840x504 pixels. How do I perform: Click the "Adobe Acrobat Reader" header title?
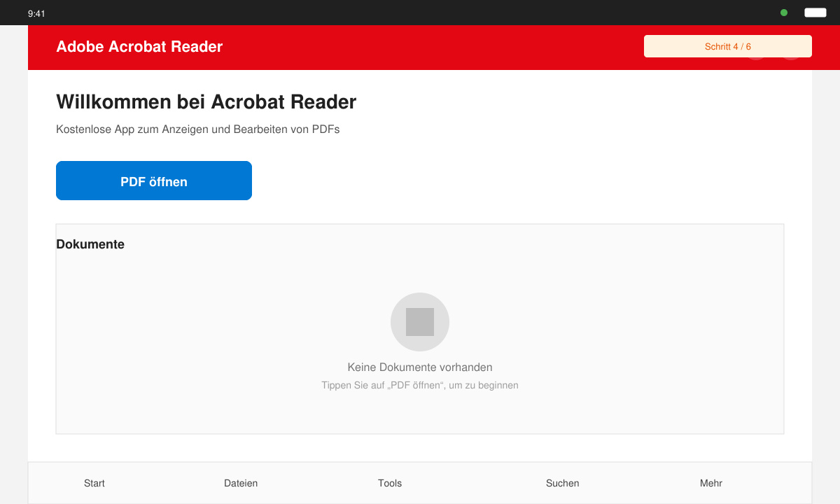[x=139, y=47]
